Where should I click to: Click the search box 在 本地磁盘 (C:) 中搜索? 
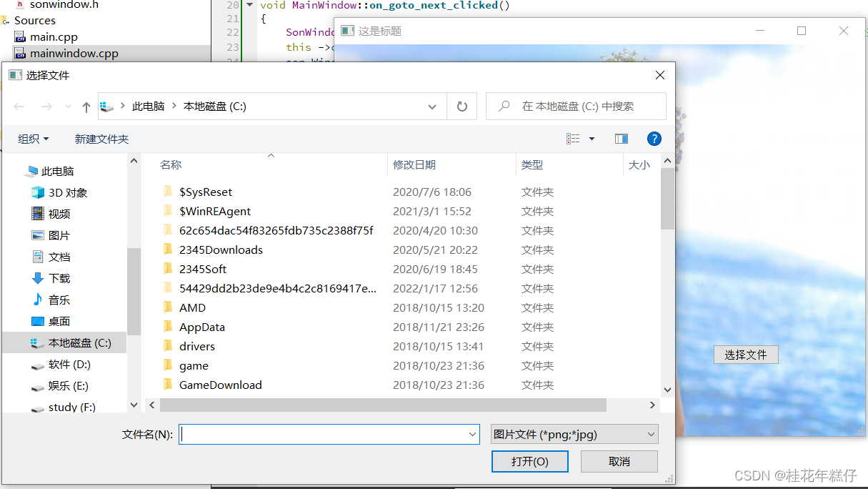pos(576,106)
